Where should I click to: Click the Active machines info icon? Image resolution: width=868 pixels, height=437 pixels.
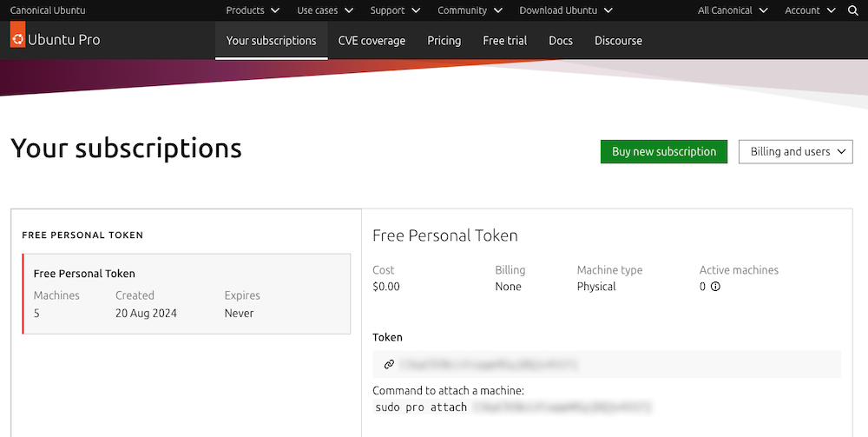[715, 287]
